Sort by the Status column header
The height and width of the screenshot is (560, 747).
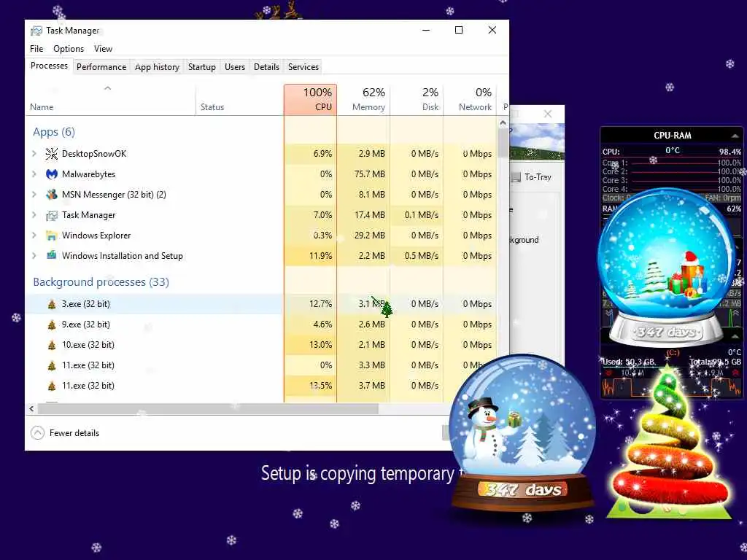(239, 99)
